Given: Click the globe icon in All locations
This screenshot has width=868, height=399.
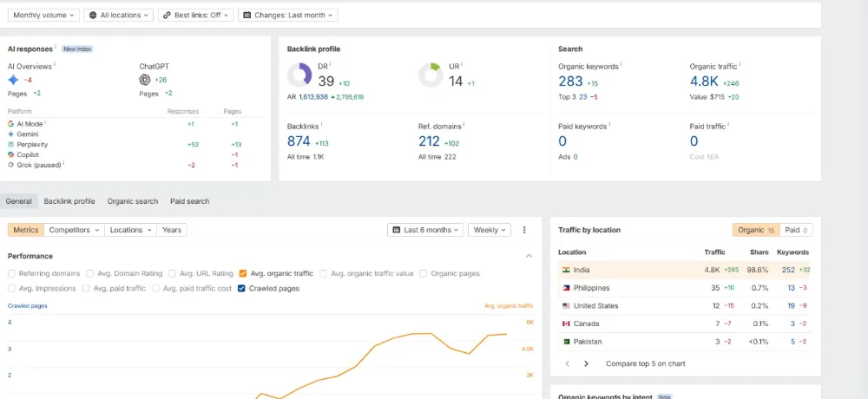Looking at the screenshot, I should pos(93,16).
